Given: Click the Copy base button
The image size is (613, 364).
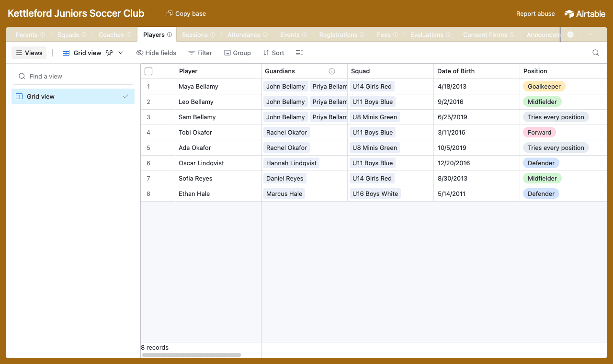Looking at the screenshot, I should point(186,14).
